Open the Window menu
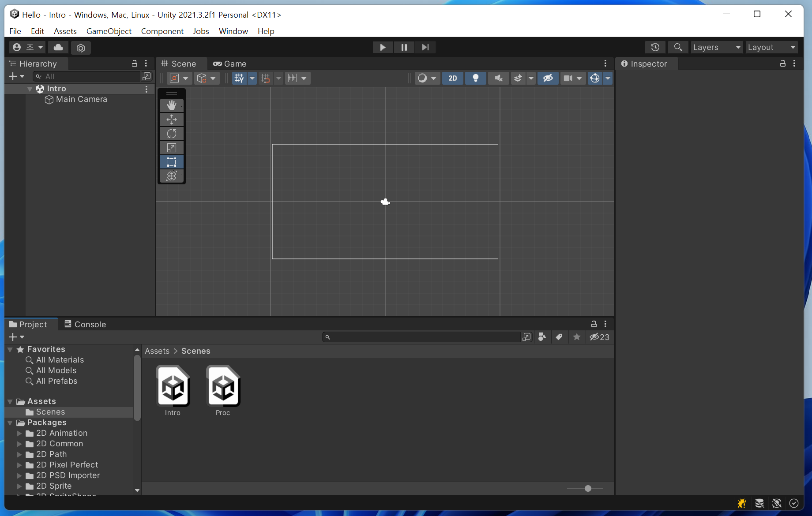Image resolution: width=812 pixels, height=516 pixels. pos(233,31)
